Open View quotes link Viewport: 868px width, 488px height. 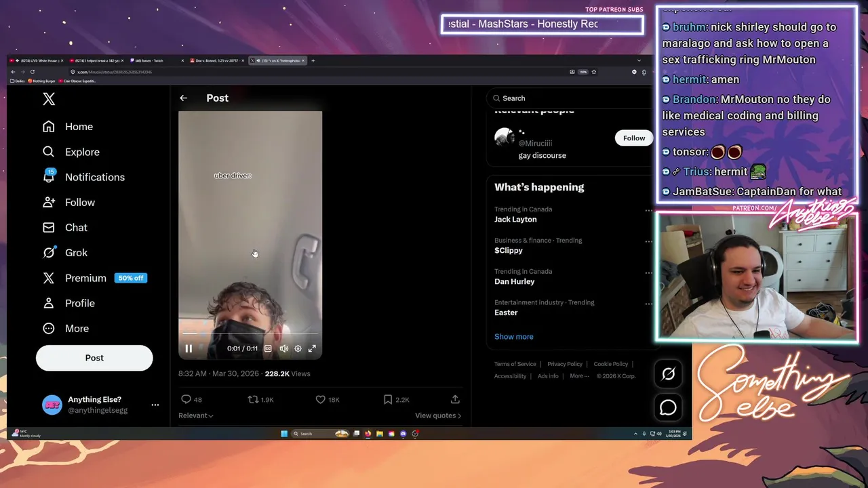point(438,415)
